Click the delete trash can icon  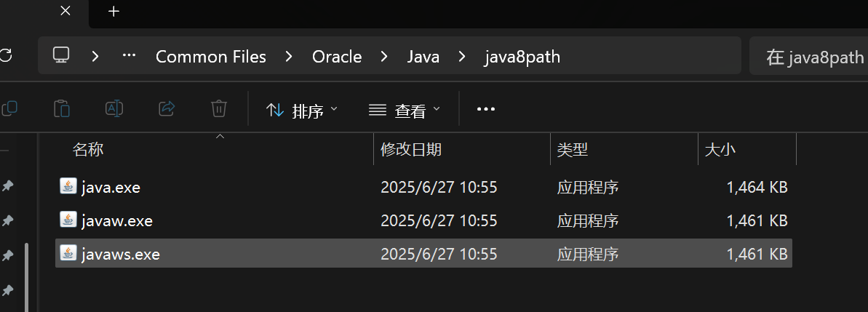pos(218,109)
